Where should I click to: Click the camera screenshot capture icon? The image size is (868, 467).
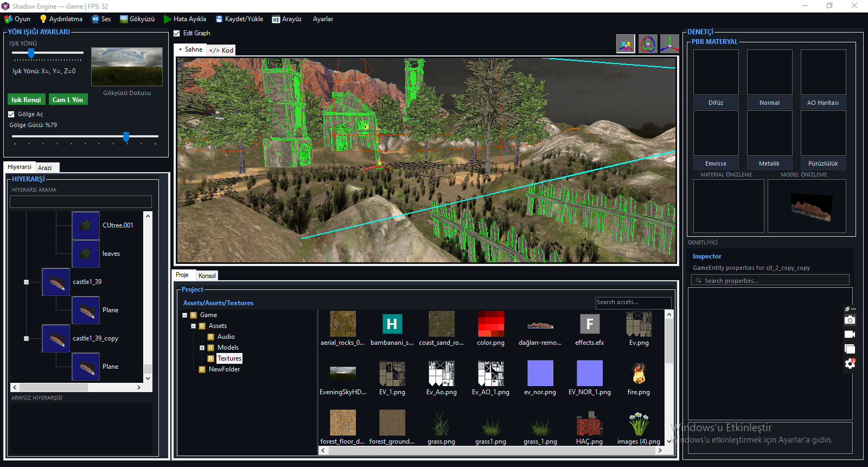coord(850,320)
